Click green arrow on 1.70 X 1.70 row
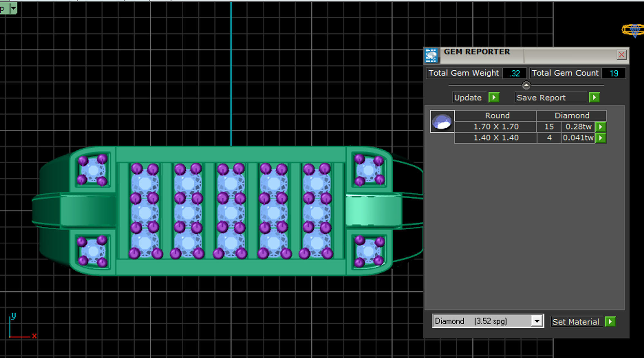Viewport: 644px width, 358px height. click(601, 127)
